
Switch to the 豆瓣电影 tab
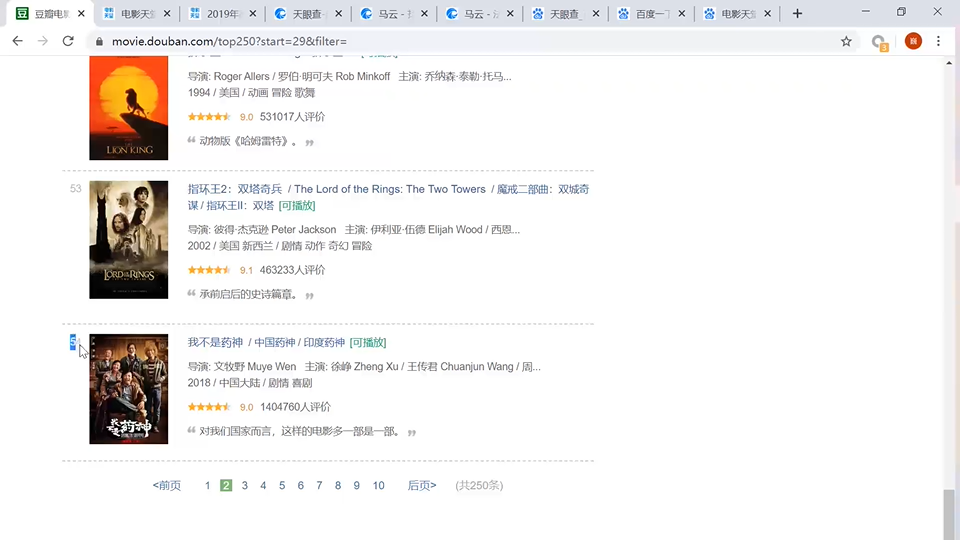pos(50,13)
